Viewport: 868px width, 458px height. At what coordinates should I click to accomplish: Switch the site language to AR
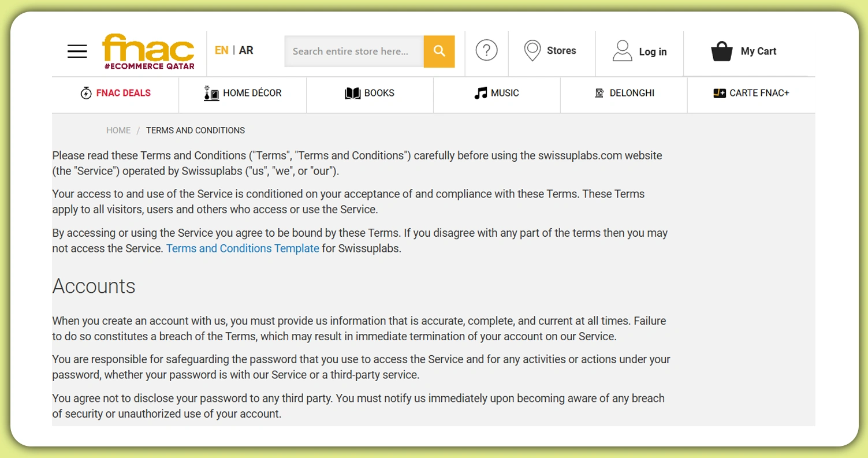pyautogui.click(x=247, y=51)
